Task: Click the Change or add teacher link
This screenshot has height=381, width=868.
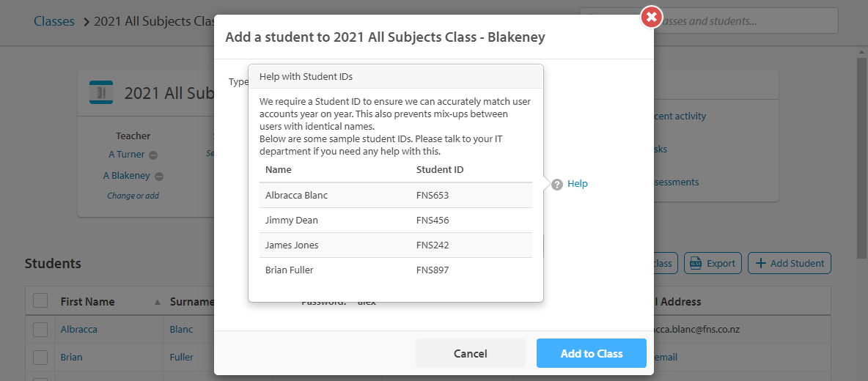Action: coord(133,196)
